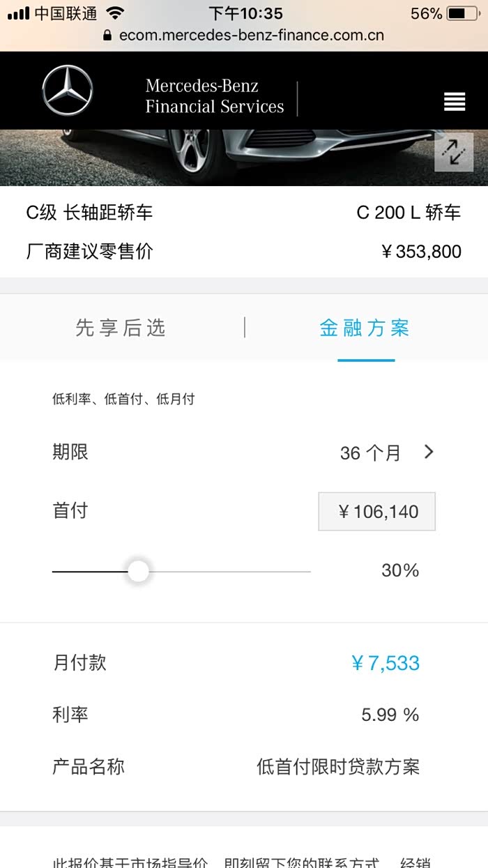Tap the cellular signal bars icon
Screen dimensions: 488x868
[18, 13]
